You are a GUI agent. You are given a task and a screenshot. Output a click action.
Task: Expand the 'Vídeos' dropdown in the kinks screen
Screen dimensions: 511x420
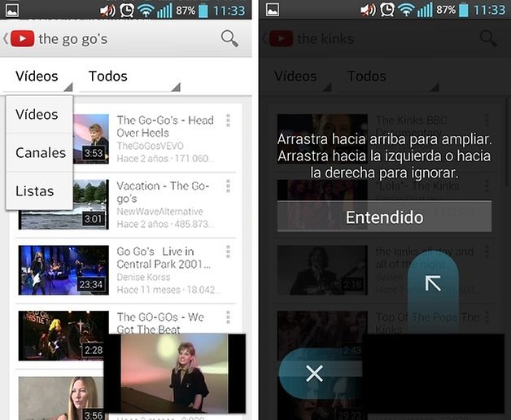click(296, 78)
